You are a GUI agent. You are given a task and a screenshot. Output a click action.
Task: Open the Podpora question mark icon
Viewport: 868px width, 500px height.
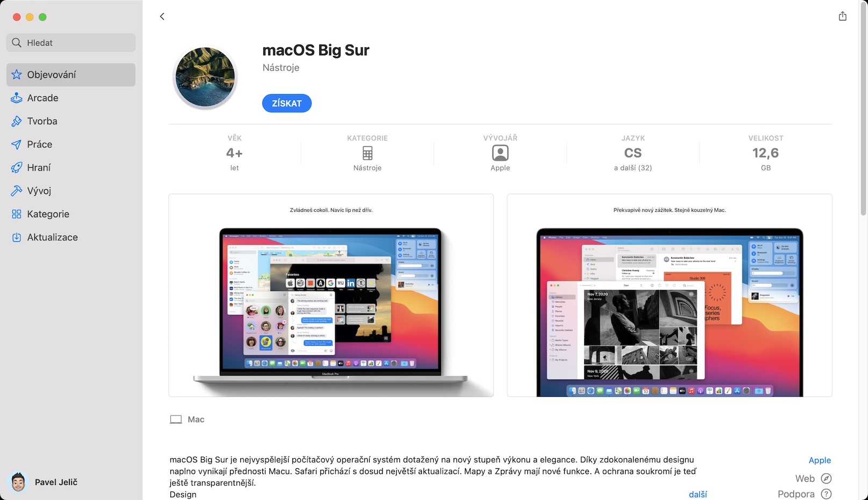(827, 494)
